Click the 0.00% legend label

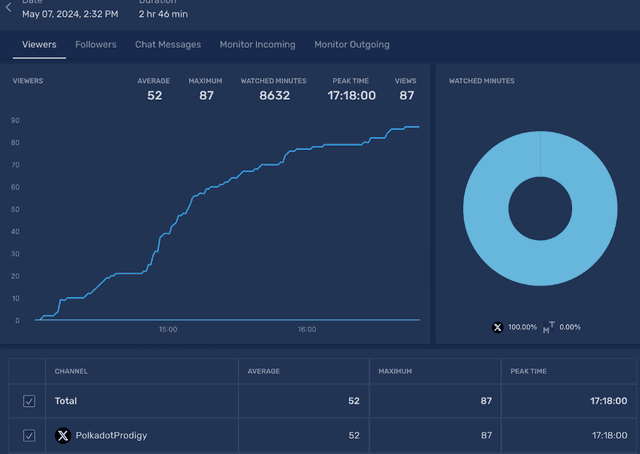point(570,327)
